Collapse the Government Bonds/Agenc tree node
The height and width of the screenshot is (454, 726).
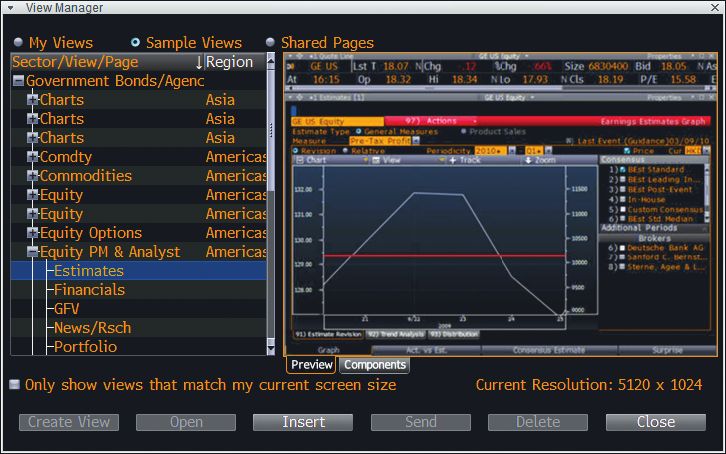(19, 81)
